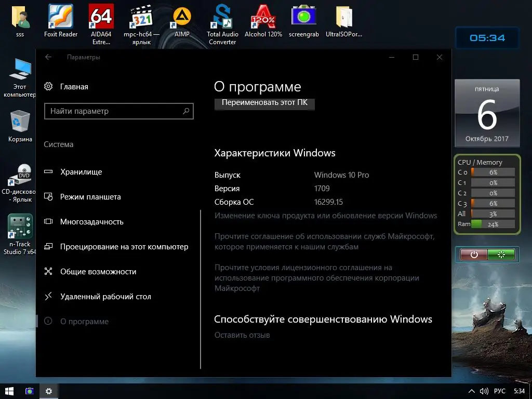
Task: Click the version value 1709
Action: (x=322, y=188)
